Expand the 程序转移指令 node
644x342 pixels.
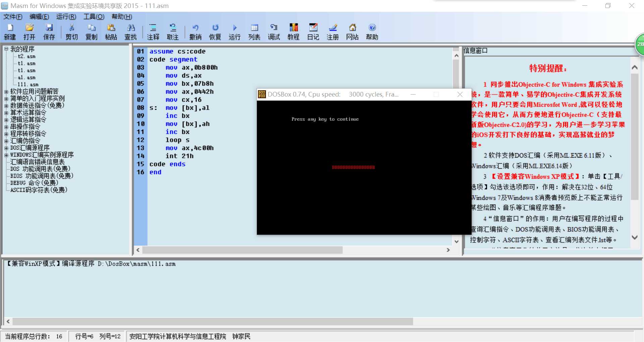coord(6,134)
